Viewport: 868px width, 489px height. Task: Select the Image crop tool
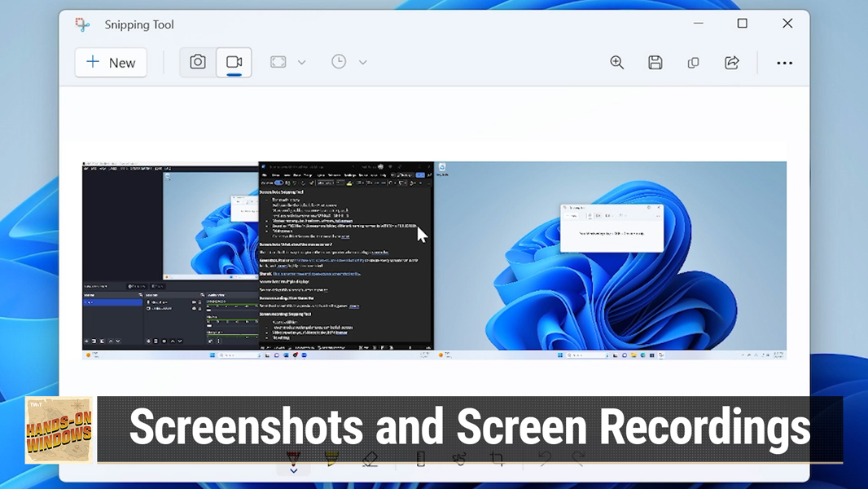498,459
